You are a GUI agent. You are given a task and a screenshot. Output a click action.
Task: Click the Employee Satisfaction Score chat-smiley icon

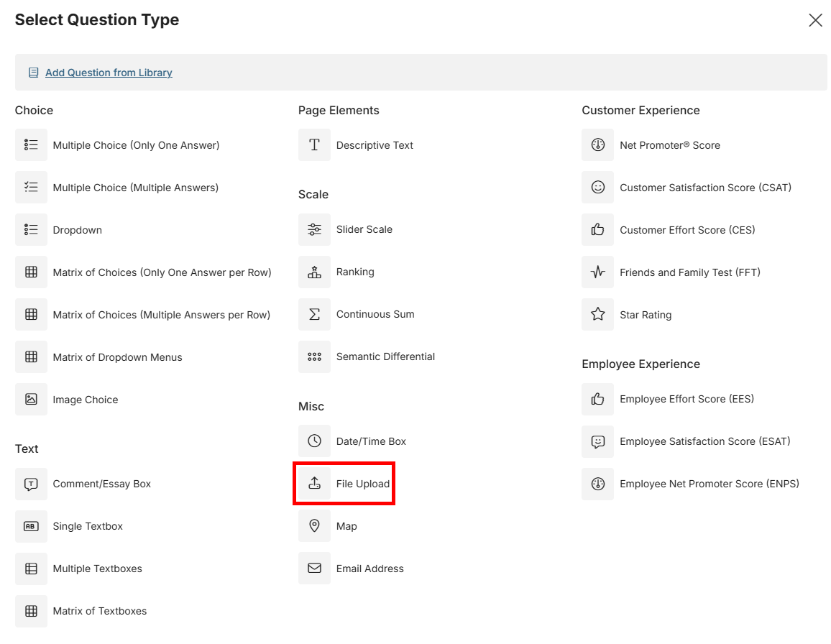tap(598, 441)
